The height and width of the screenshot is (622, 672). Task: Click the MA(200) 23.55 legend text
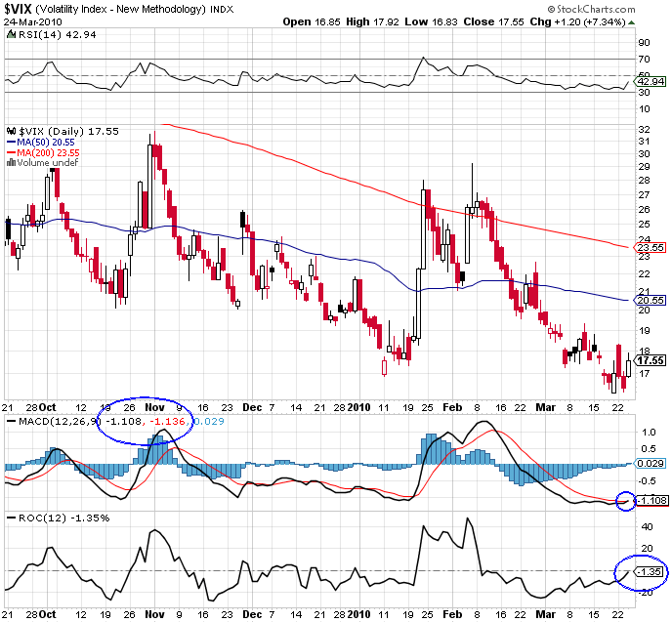[x=48, y=153]
